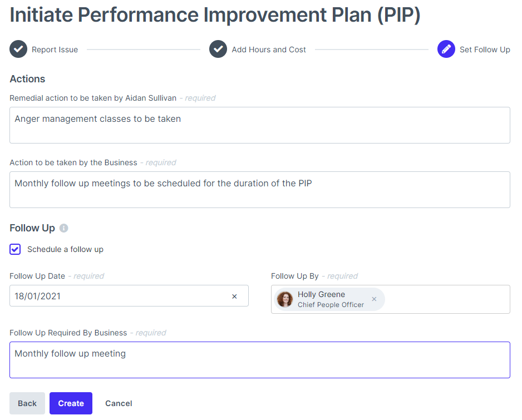Go to the Add Hours and Cost step

[x=269, y=50]
